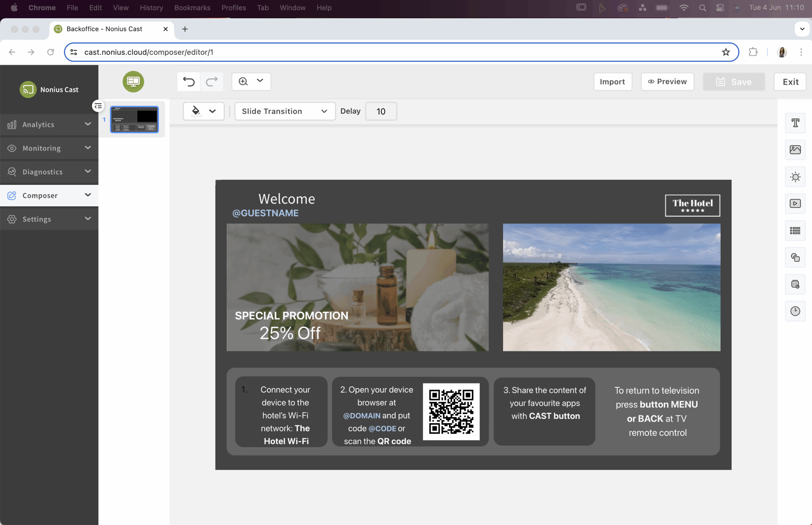Add a clock widget to slide
The width and height of the screenshot is (812, 525).
[x=795, y=311]
